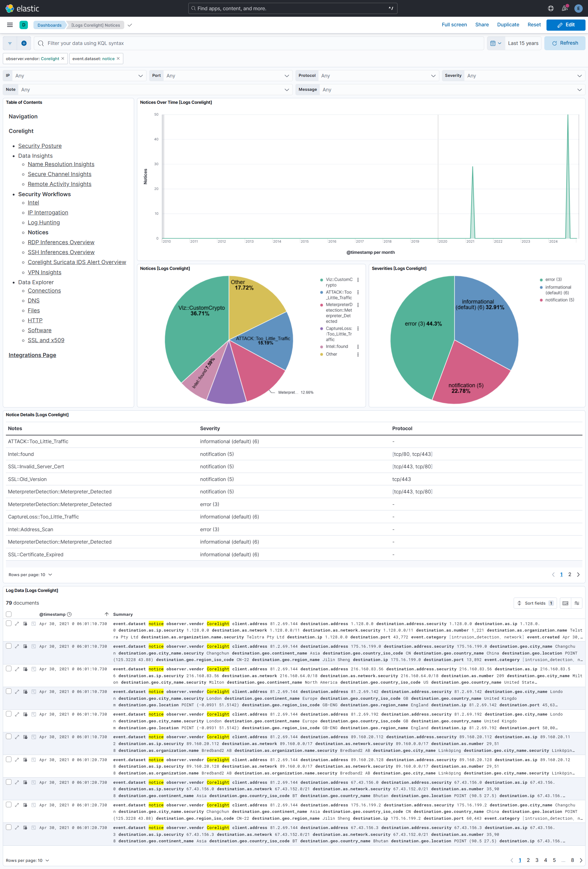Open the hamburger navigation menu
588x869 pixels.
pyautogui.click(x=9, y=25)
